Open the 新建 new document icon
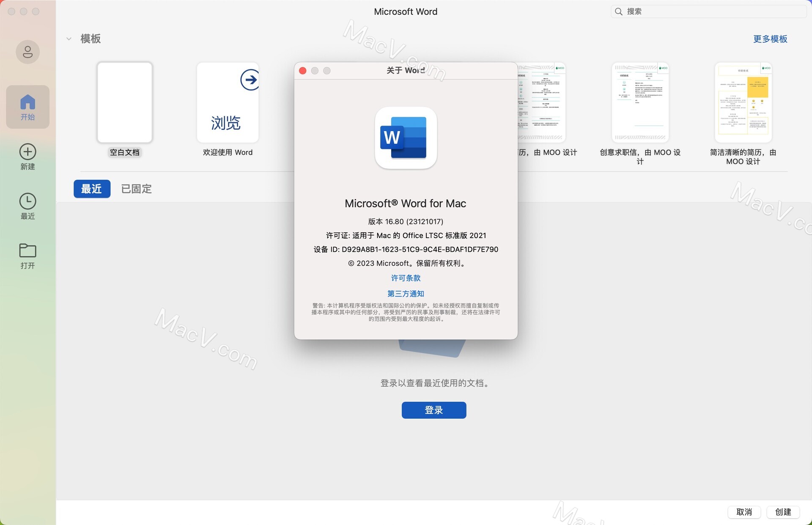 (27, 152)
